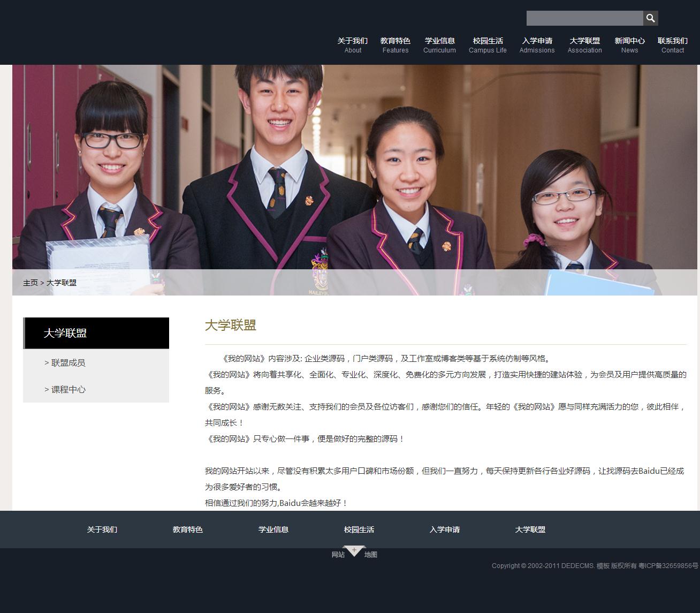Image resolution: width=700 pixels, height=613 pixels.
Task: Open 课程中心 in the sidebar
Action: pos(68,389)
